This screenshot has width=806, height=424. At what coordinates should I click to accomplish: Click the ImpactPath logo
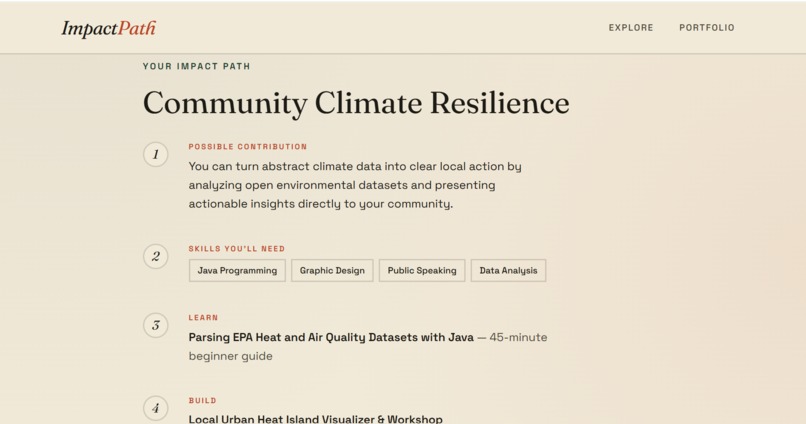[108, 28]
